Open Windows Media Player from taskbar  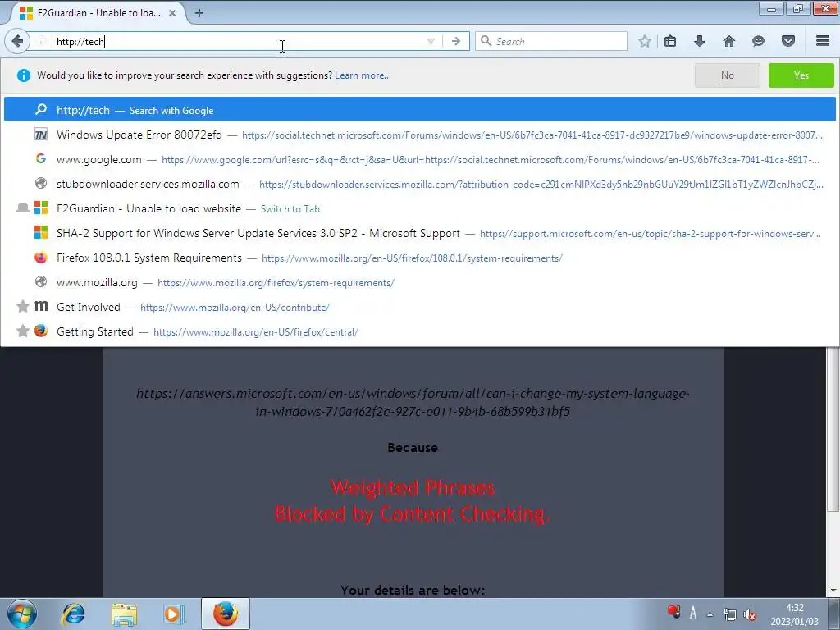[x=174, y=614]
